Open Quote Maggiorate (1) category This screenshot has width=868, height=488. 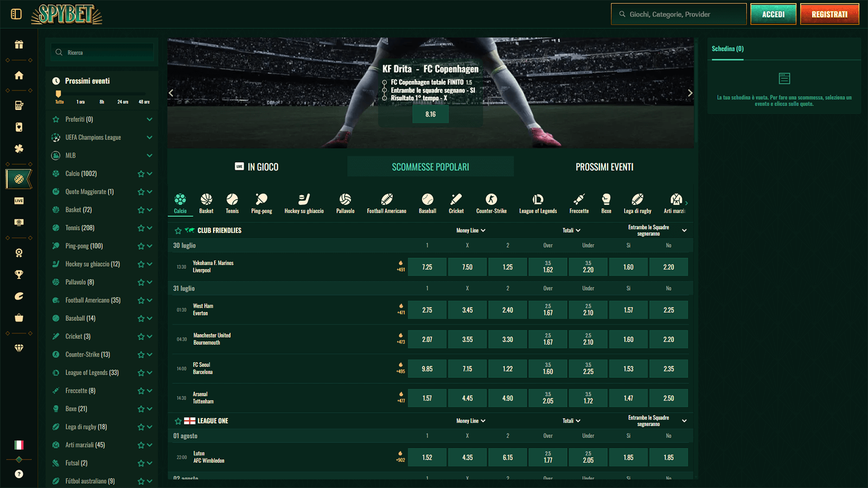[90, 191]
